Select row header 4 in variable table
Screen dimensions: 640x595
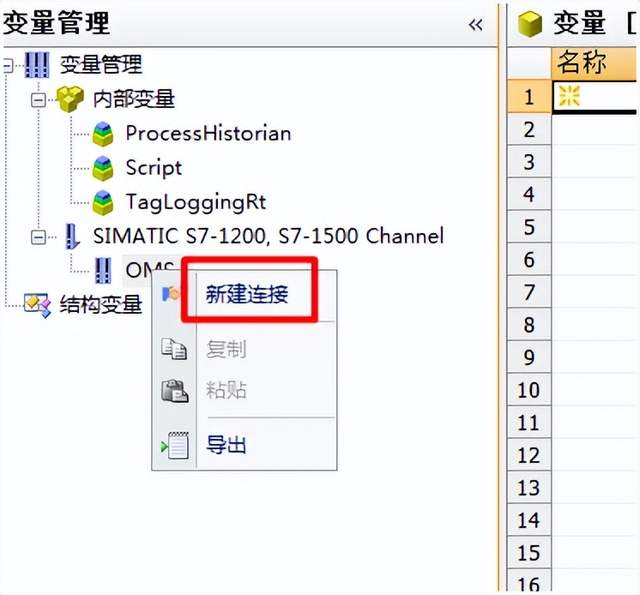pos(529,194)
